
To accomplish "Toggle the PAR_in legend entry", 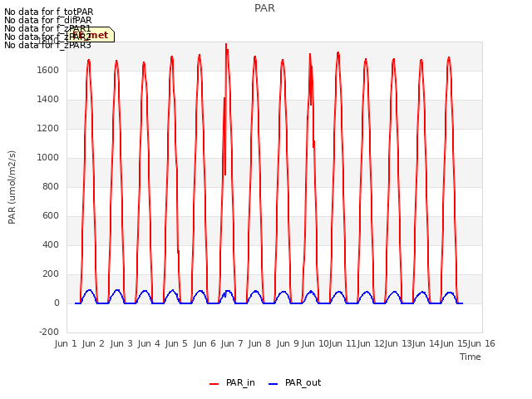I will [x=233, y=383].
